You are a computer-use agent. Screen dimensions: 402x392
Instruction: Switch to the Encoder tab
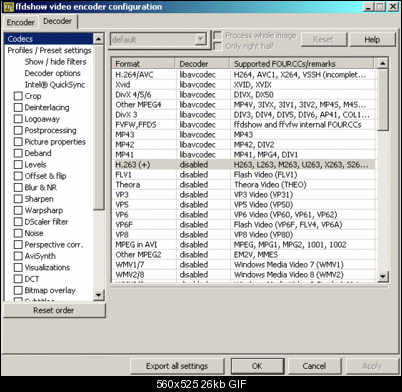click(x=20, y=22)
